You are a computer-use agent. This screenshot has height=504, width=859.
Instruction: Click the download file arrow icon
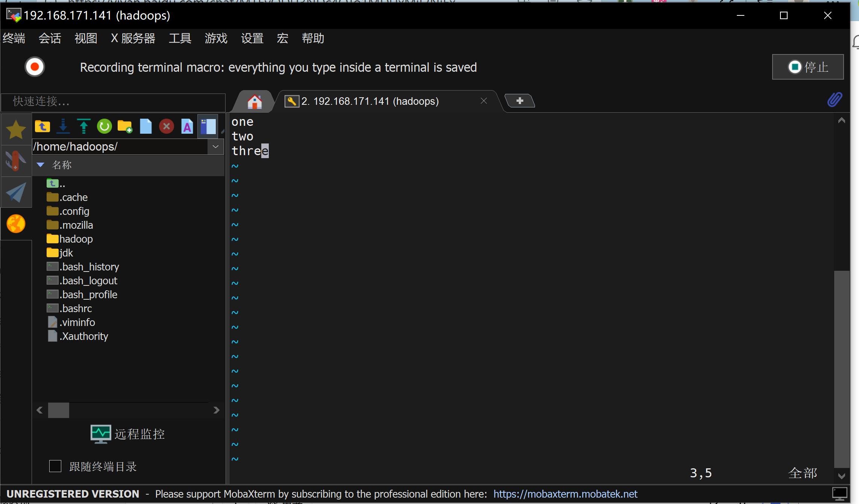click(63, 126)
